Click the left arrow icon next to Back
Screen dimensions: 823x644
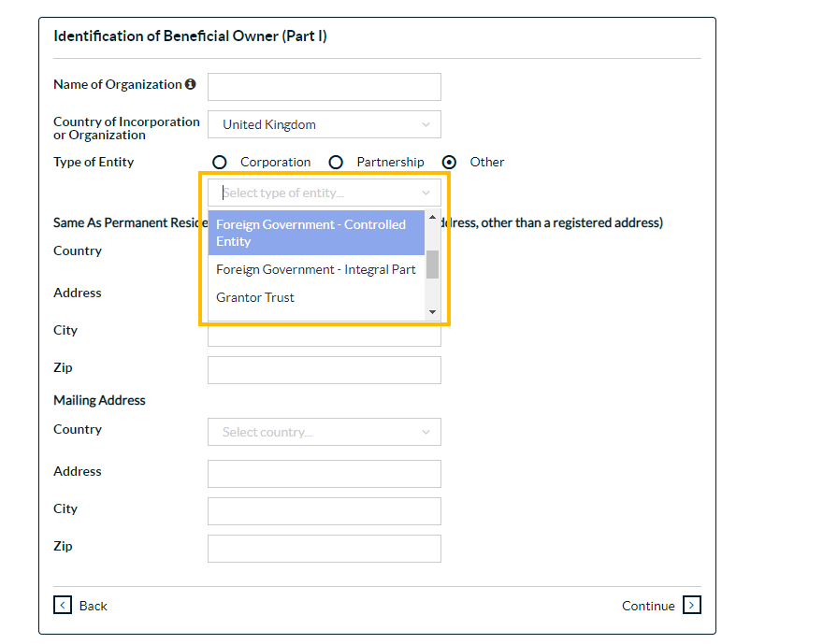tap(63, 606)
